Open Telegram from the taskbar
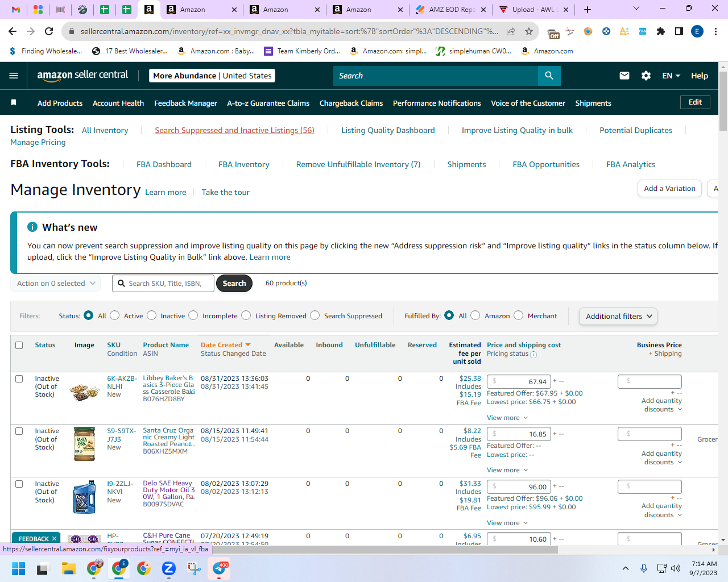 pyautogui.click(x=220, y=568)
